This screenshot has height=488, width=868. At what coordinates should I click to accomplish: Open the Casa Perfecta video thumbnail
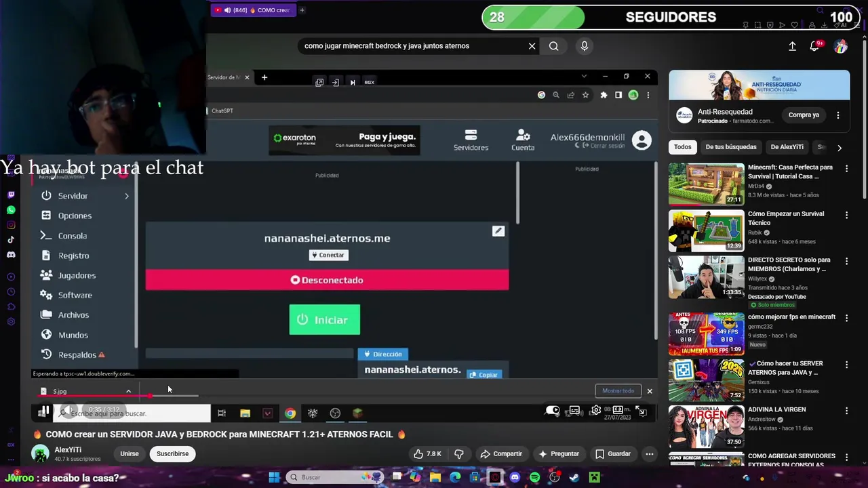[x=706, y=184]
